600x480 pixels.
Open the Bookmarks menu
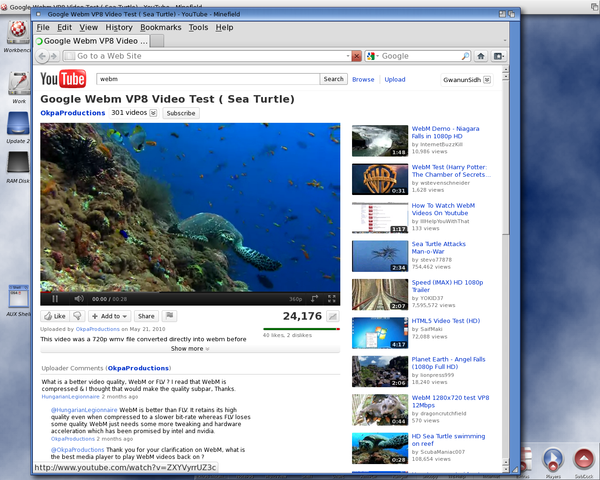160,27
